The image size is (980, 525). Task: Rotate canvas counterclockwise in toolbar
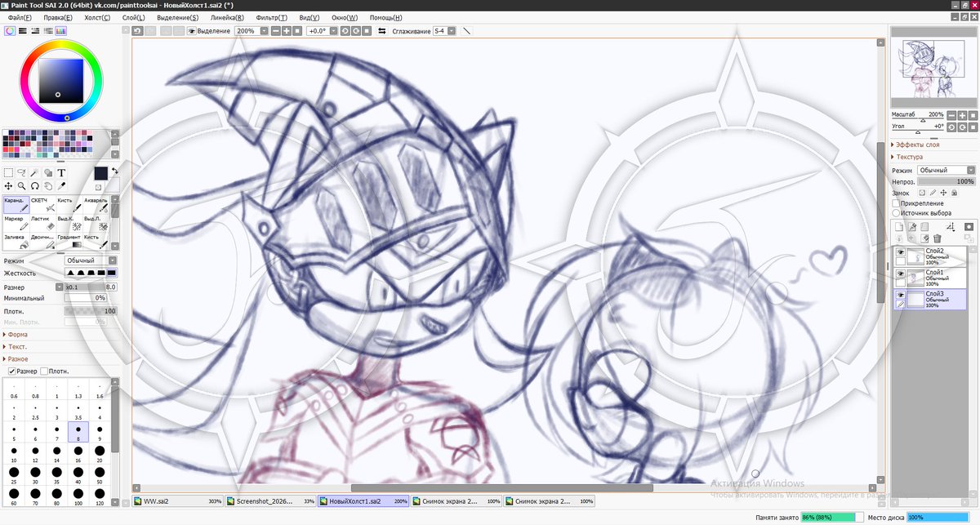pyautogui.click(x=345, y=31)
